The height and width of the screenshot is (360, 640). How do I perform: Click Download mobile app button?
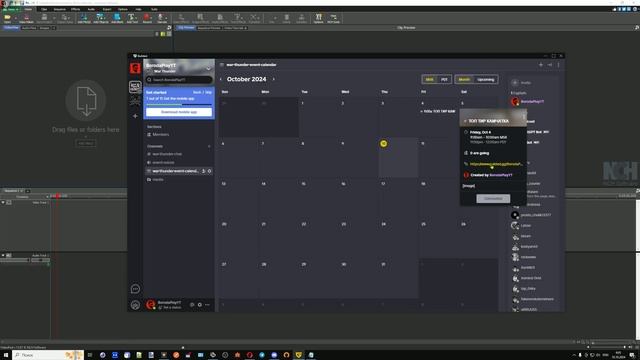(179, 112)
